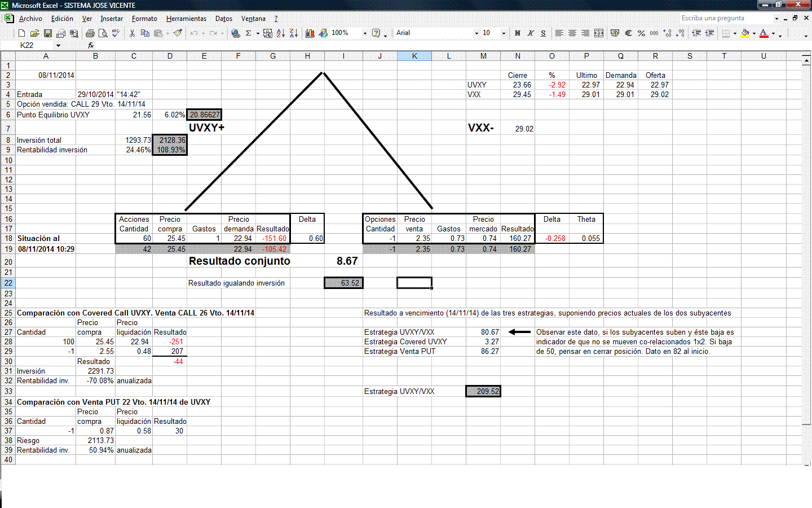Click the Increase Decimal icon
Screen dimensions: 812x508
(x=667, y=33)
